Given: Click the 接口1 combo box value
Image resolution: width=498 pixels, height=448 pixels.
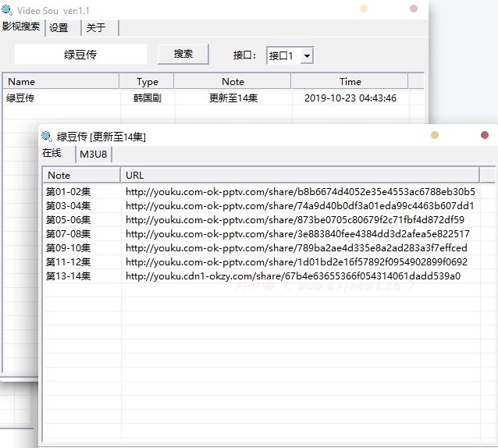Looking at the screenshot, I should [283, 56].
